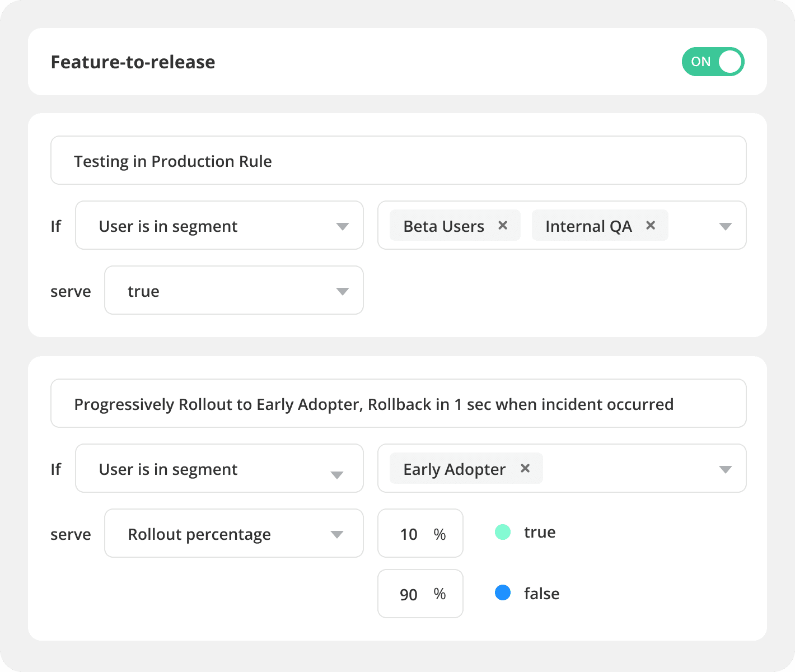The width and height of the screenshot is (795, 672).
Task: Toggle the Feature-to-release ON switch
Action: (712, 62)
